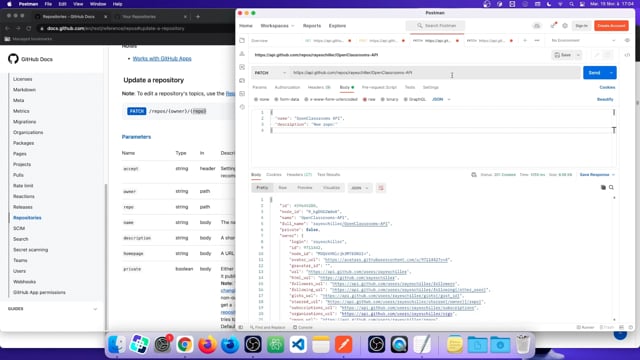Open the Collections sidebar icon
Image resolution: width=640 pixels, height=360 pixels.
(242, 40)
